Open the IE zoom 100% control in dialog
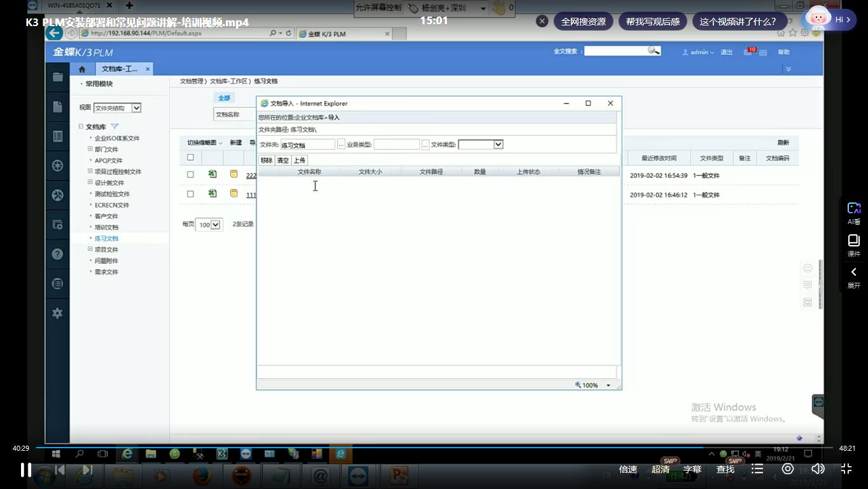 point(592,385)
